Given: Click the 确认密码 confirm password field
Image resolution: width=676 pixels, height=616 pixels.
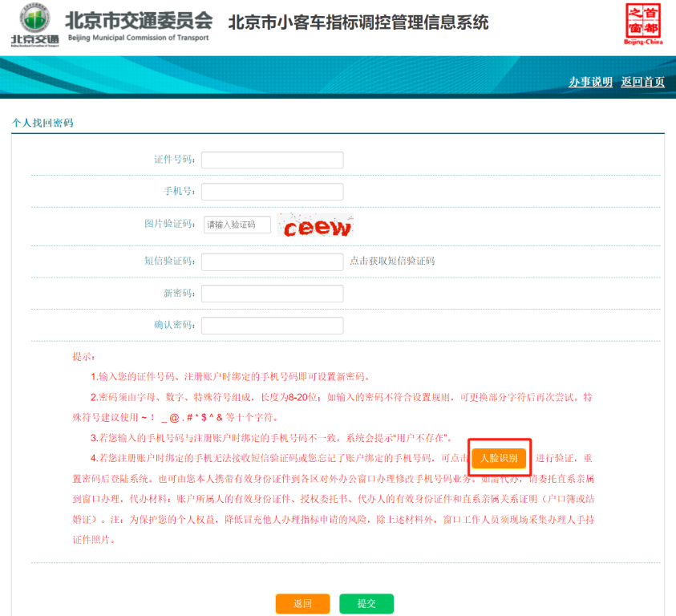Looking at the screenshot, I should [x=272, y=325].
